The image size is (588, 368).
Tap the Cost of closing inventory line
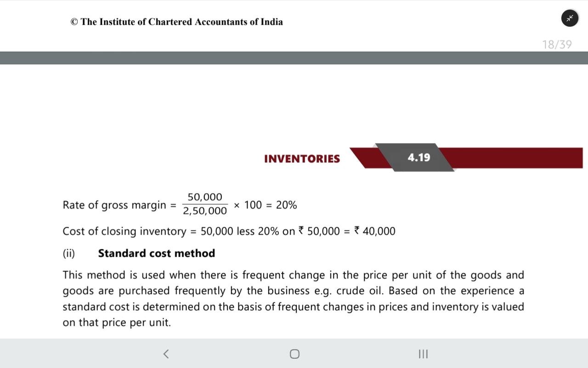pyautogui.click(x=229, y=231)
